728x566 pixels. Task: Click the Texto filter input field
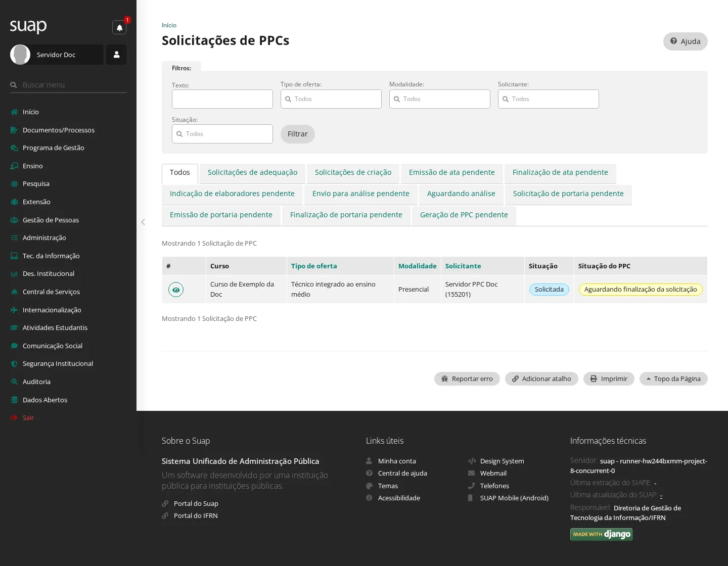click(x=222, y=99)
